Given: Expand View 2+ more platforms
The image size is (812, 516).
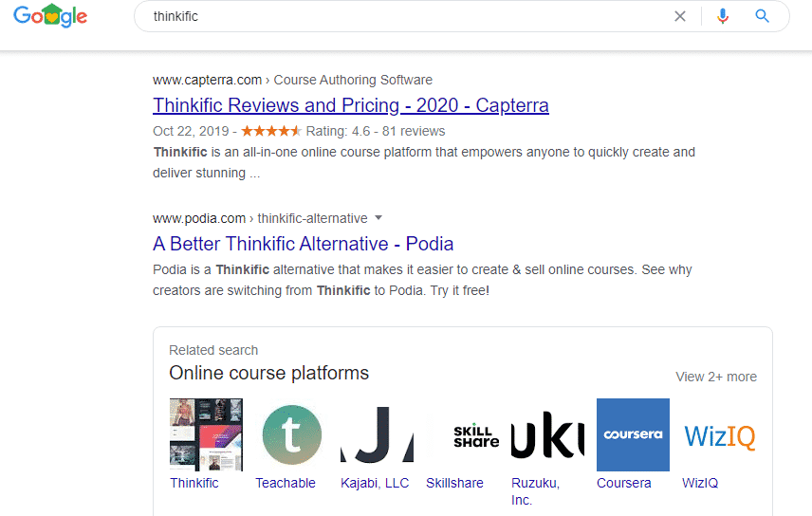Looking at the screenshot, I should coord(715,377).
